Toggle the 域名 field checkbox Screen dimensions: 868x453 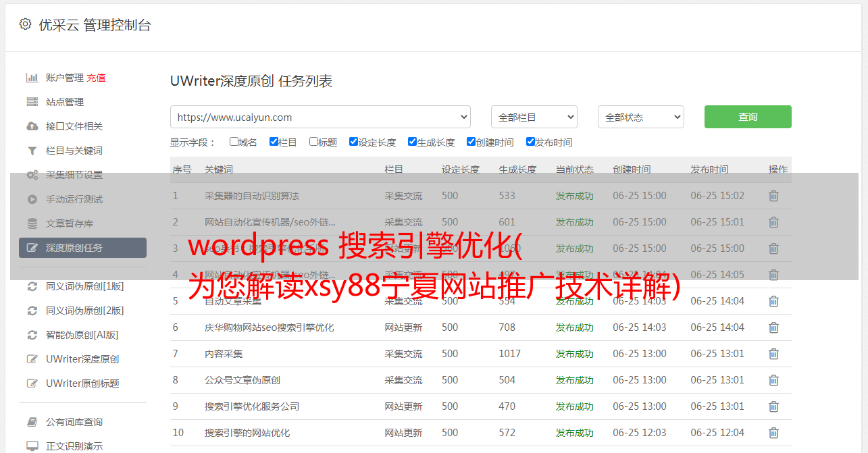click(234, 142)
